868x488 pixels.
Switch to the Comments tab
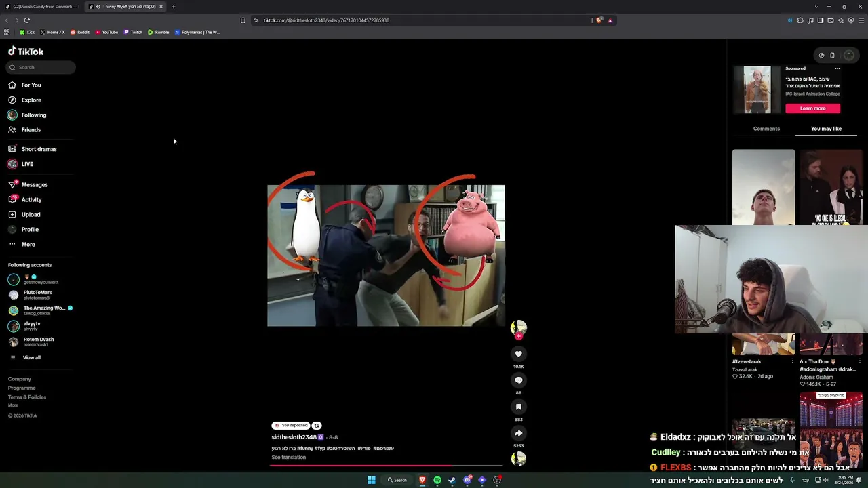(766, 129)
